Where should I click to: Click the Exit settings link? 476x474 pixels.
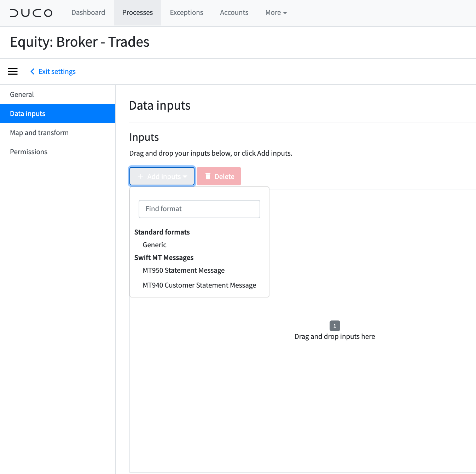click(57, 71)
